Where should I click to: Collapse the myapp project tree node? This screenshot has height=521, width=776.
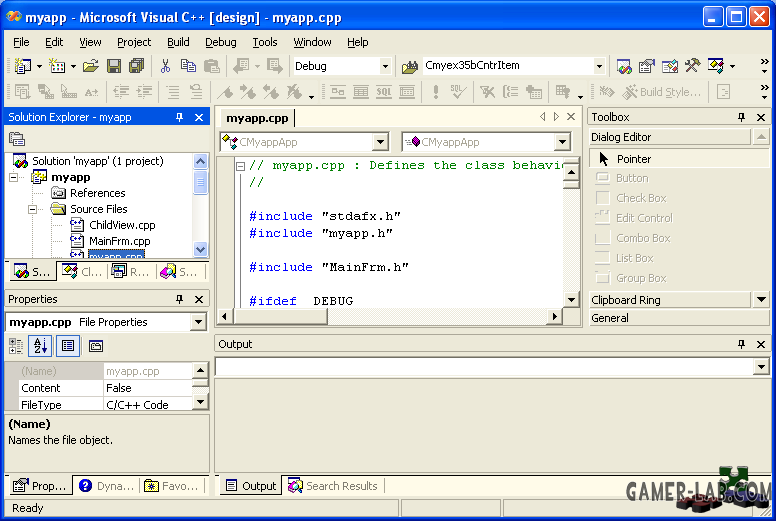click(13, 177)
